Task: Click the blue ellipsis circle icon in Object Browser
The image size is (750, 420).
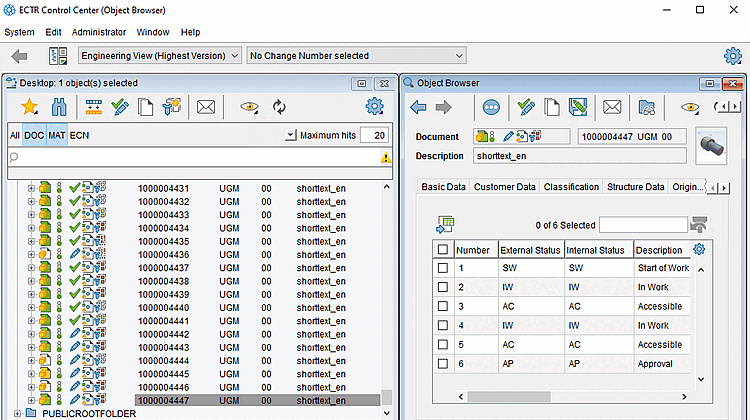Action: click(x=491, y=107)
